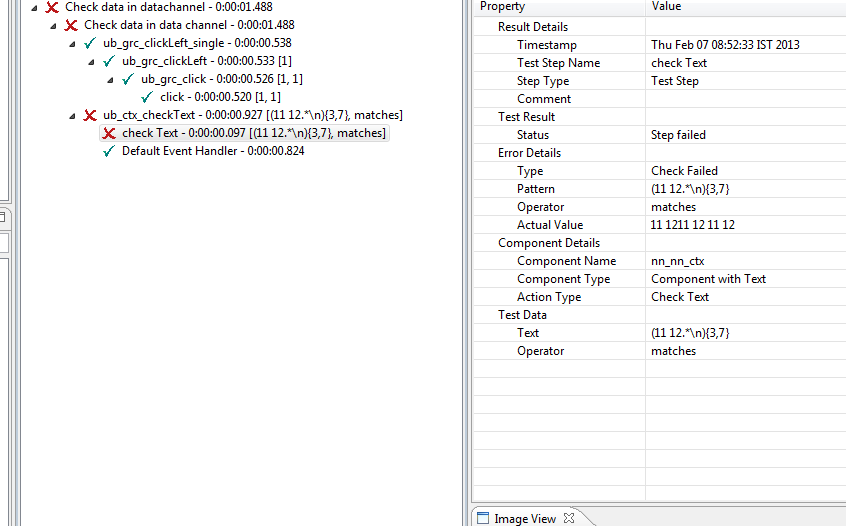The image size is (846, 526).
Task: Select 'ub_grc_clickLeft_single - 0:00:00.538' row
Action: coord(197,43)
